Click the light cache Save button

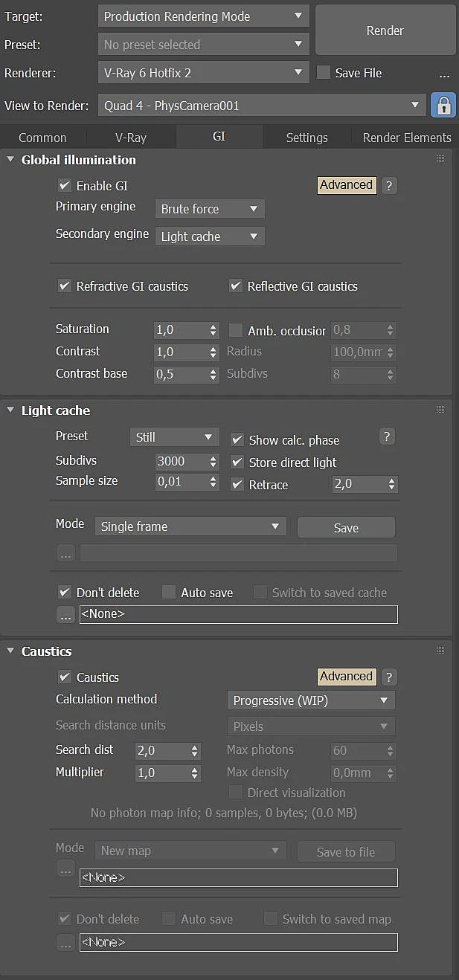point(346,527)
